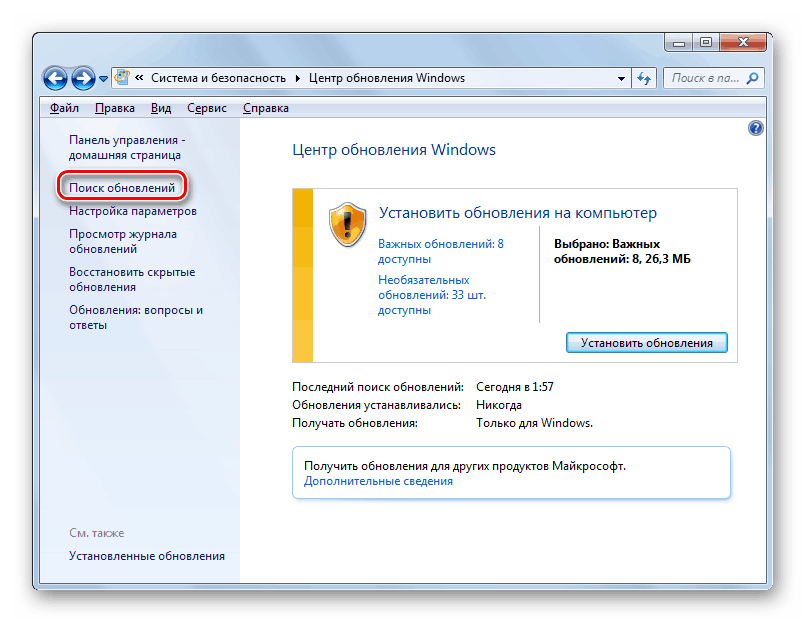Expand hidden breadcrumb chevrons in address bar
This screenshot has height=623, width=806.
pos(139,78)
